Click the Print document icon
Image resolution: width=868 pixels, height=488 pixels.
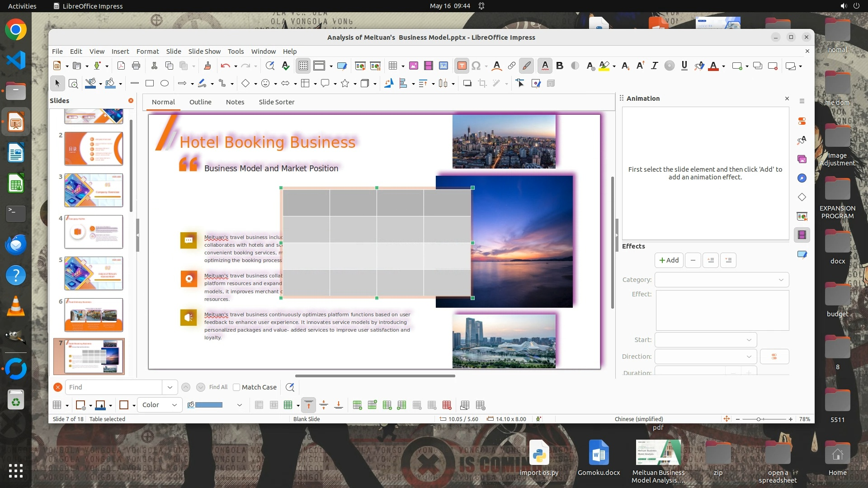(136, 66)
